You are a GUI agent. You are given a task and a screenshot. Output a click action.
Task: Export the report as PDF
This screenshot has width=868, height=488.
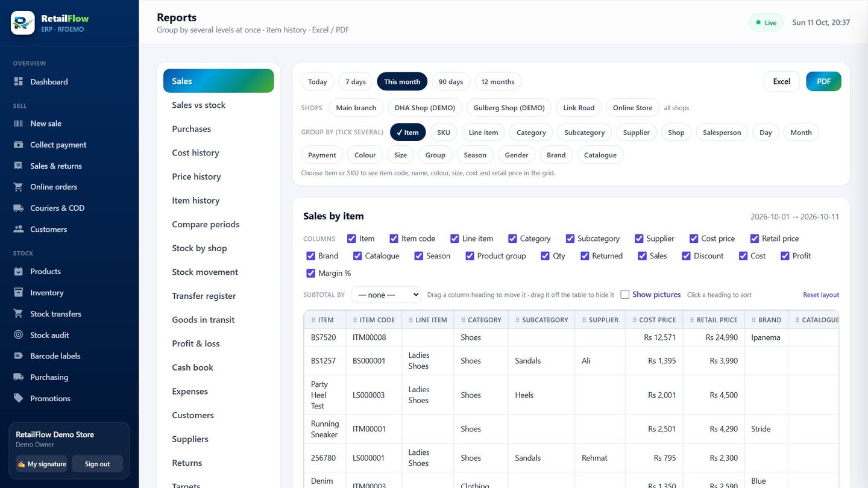[823, 81]
